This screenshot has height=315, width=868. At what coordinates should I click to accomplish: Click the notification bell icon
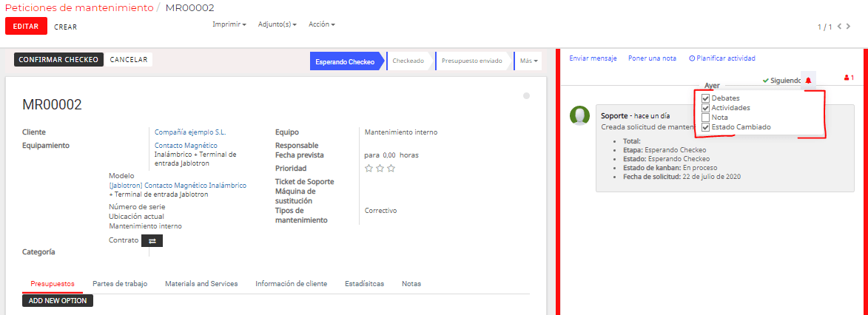808,81
